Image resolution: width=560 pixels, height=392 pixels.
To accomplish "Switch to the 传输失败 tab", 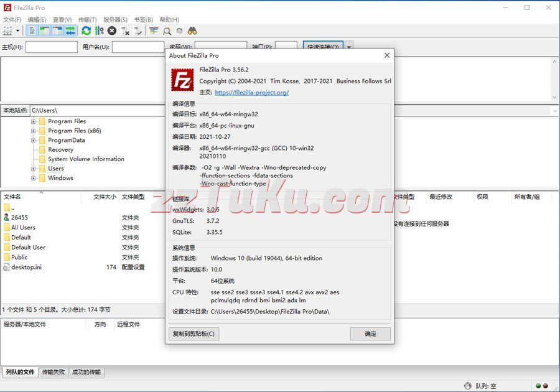I will click(x=53, y=372).
